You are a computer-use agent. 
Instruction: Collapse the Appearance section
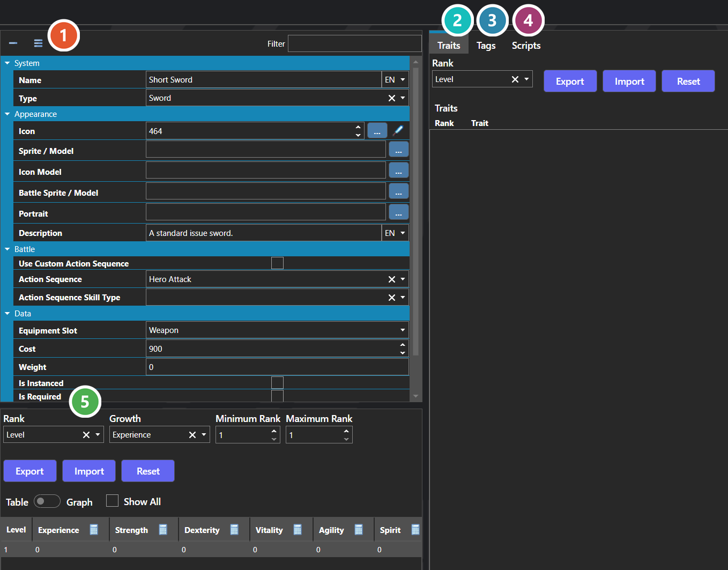point(8,114)
